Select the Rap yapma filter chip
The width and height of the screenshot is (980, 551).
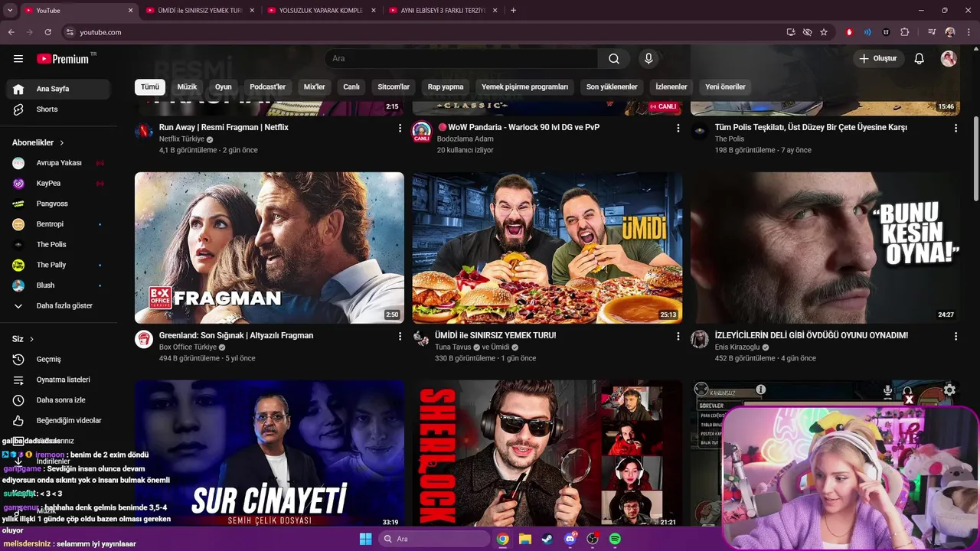point(446,87)
